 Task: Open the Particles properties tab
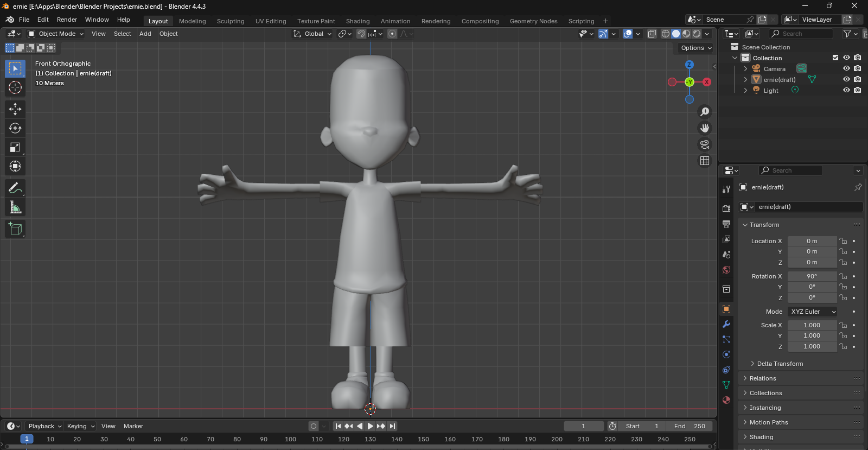coord(726,339)
